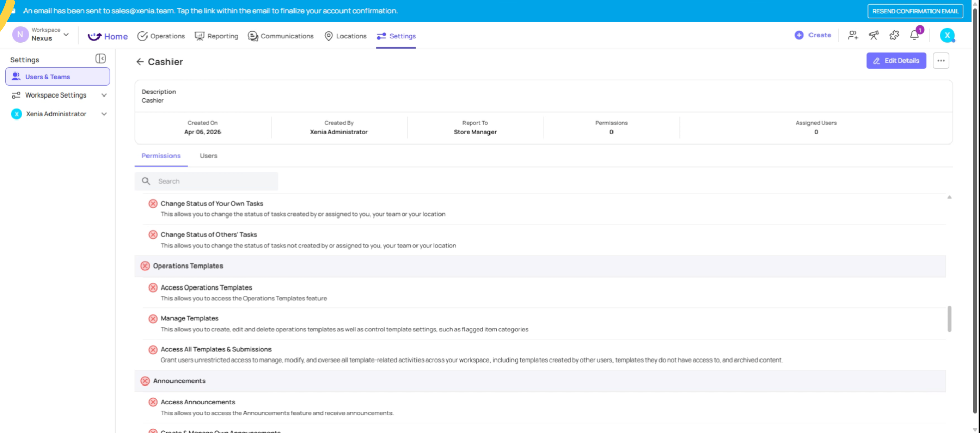This screenshot has height=433, width=980.
Task: Open the Reporting menu
Action: 217,36
